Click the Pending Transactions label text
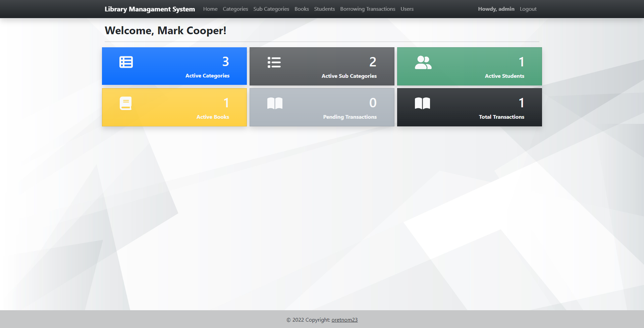 coord(350,117)
